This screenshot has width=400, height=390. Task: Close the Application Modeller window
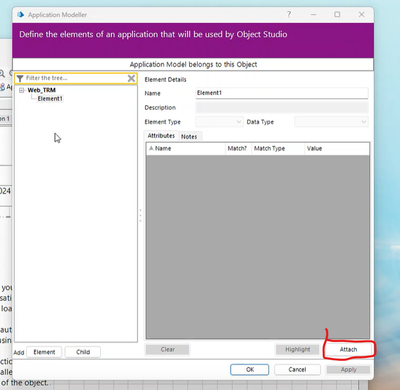tap(361, 14)
